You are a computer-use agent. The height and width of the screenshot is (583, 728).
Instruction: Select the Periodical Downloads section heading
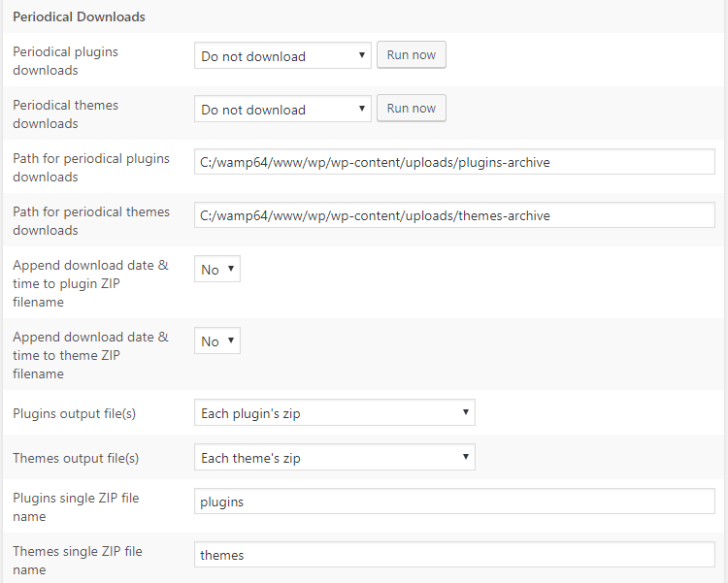coord(79,16)
